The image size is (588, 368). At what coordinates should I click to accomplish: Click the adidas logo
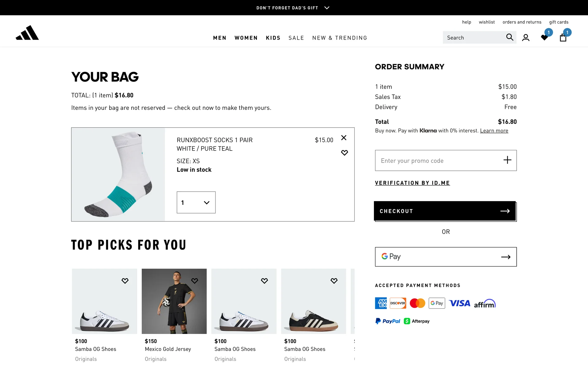click(x=27, y=33)
